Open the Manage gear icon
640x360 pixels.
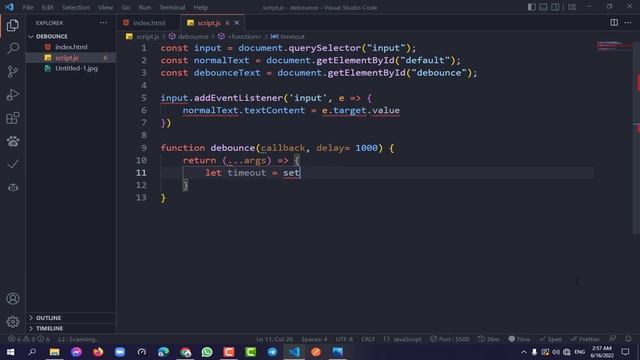[13, 322]
